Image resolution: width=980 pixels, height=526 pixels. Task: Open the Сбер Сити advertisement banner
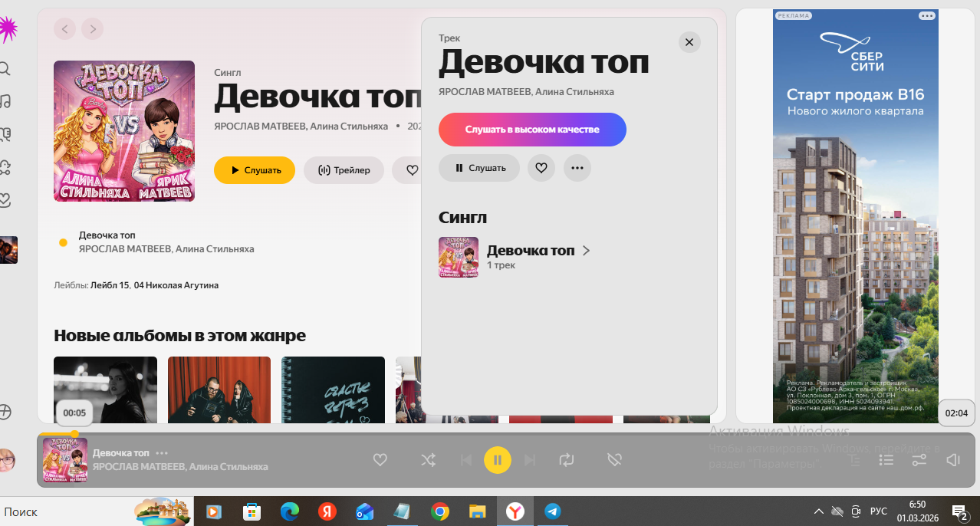(856, 215)
